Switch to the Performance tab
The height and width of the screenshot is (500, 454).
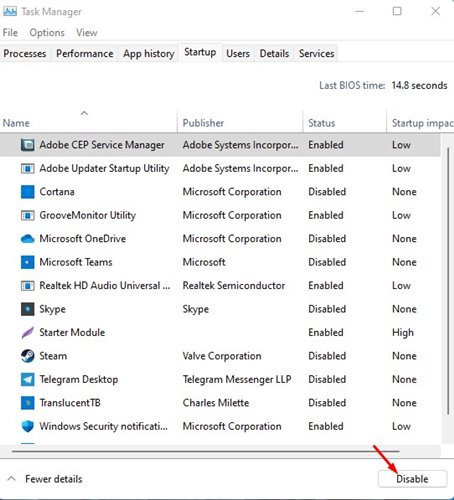85,54
